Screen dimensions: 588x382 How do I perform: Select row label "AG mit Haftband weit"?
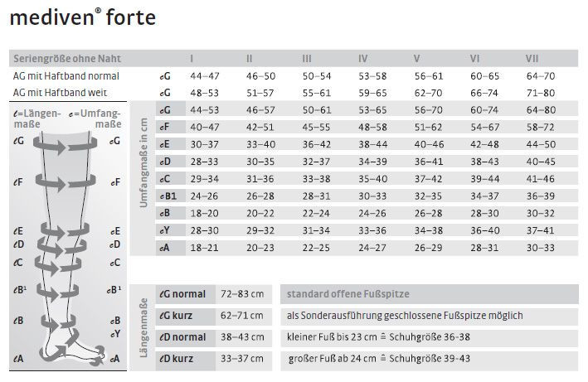(60, 93)
